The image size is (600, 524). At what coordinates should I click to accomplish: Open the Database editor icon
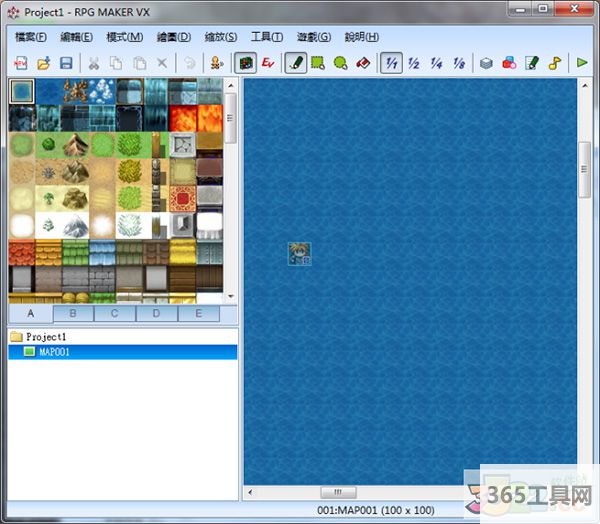coord(486,62)
